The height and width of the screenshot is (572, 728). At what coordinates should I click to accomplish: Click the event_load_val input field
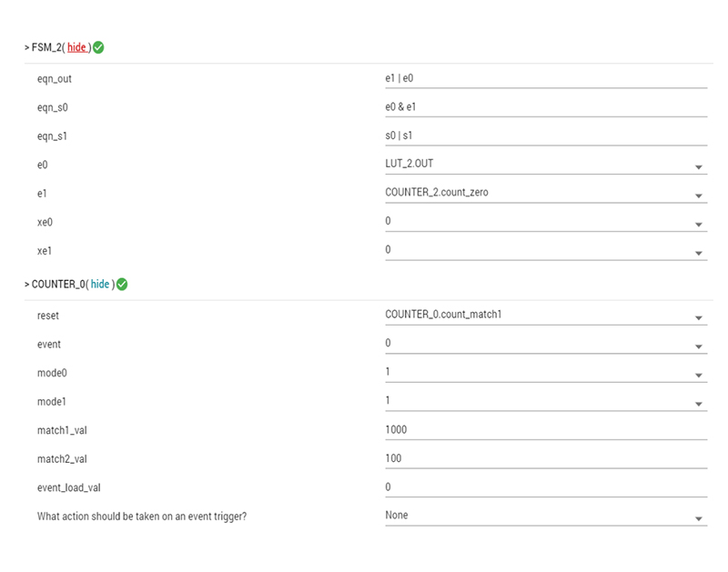click(545, 487)
